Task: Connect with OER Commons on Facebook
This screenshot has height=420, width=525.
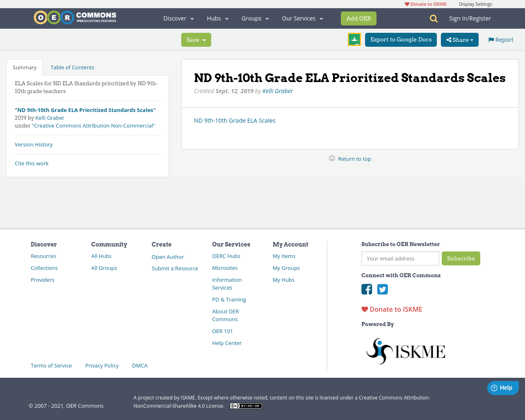Action: click(x=366, y=289)
